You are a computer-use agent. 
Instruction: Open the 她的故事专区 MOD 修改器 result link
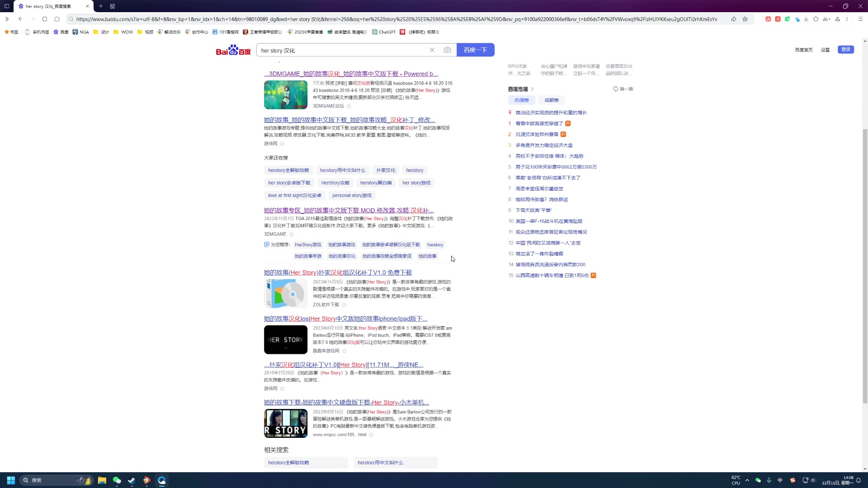[349, 211]
